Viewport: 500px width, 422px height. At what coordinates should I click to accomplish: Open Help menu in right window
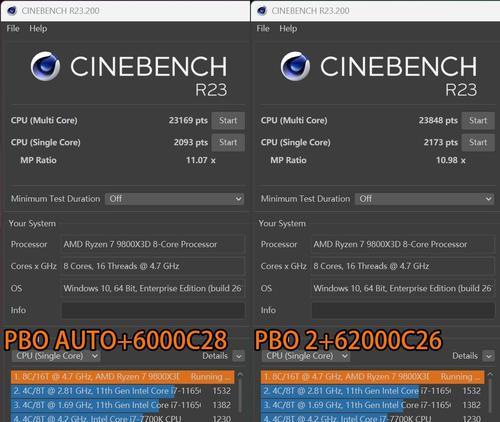coord(288,29)
